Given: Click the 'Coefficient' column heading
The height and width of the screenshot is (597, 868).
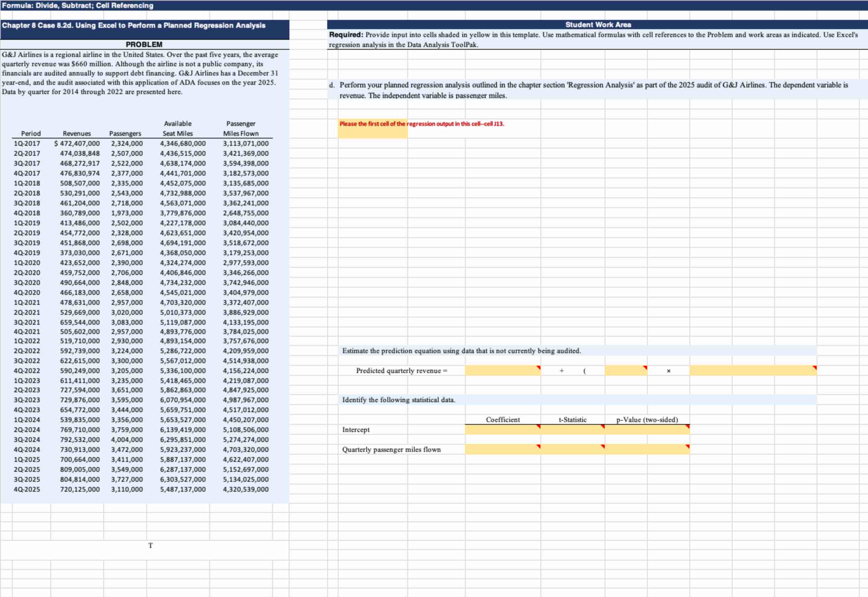Looking at the screenshot, I should [x=503, y=420].
